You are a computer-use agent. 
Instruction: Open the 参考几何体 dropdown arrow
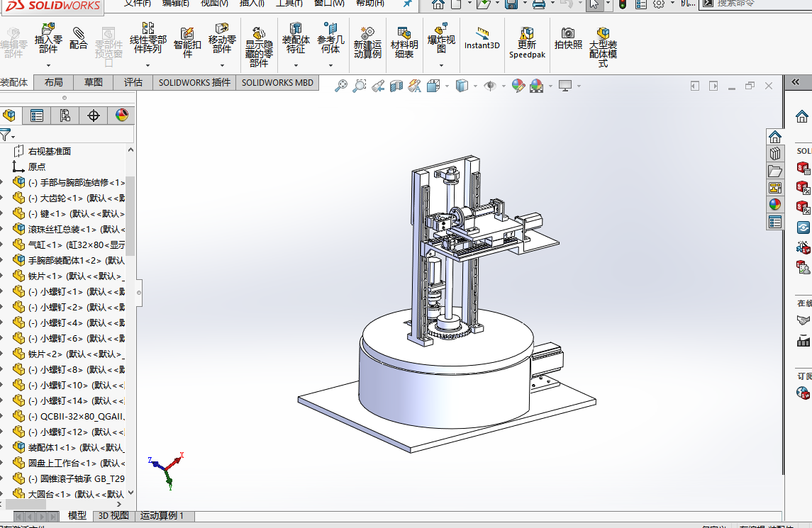tap(330, 66)
